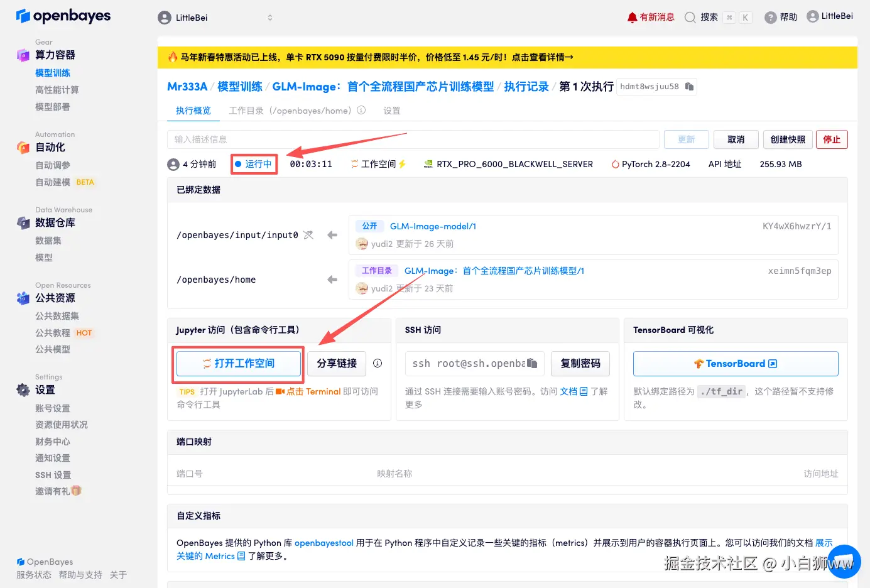Copy the execution ID hdmt8wsjuu58
The height and width of the screenshot is (588, 870).
click(689, 87)
